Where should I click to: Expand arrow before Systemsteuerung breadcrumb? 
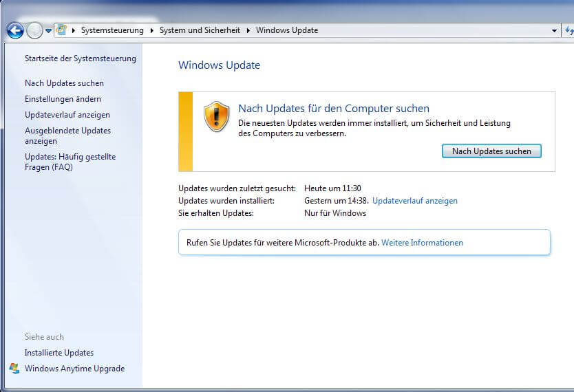click(x=74, y=30)
